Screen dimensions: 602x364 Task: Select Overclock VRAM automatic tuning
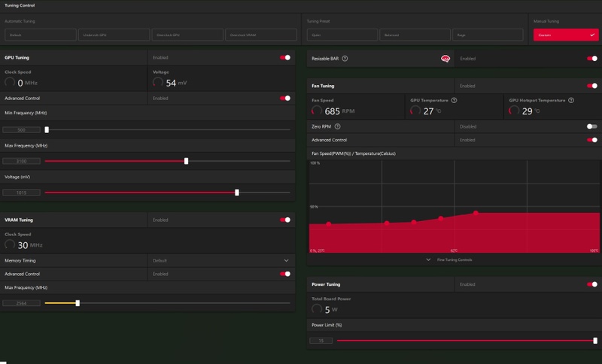[260, 35]
